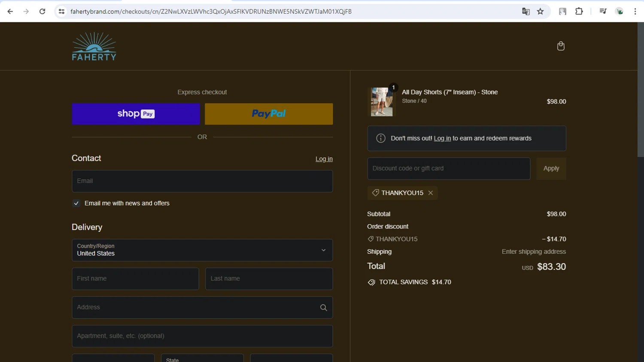Search addresses with the magnifier icon
The image size is (644, 362).
pos(324,307)
